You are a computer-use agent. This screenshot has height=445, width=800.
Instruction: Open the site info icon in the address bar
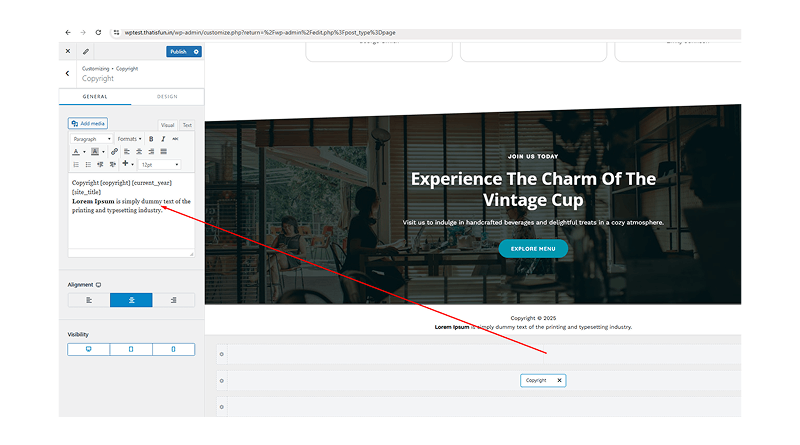pyautogui.click(x=116, y=32)
